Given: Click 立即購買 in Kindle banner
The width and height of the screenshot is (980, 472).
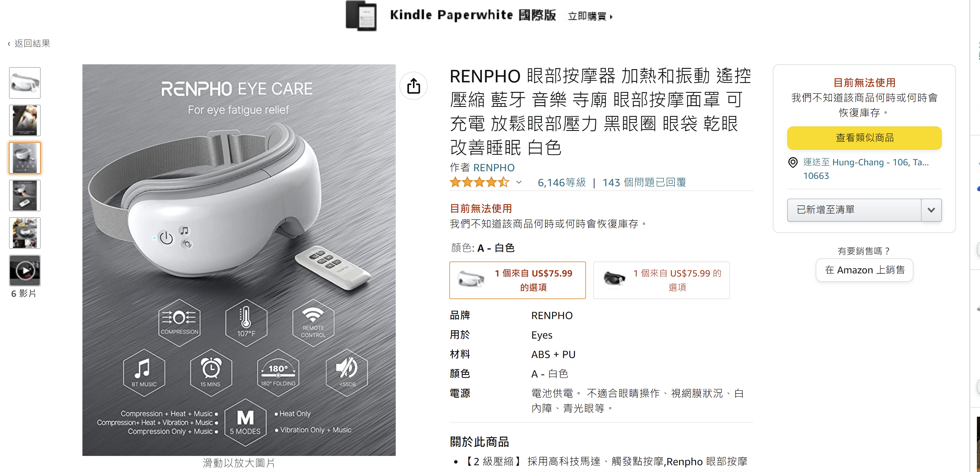Looking at the screenshot, I should tap(590, 16).
